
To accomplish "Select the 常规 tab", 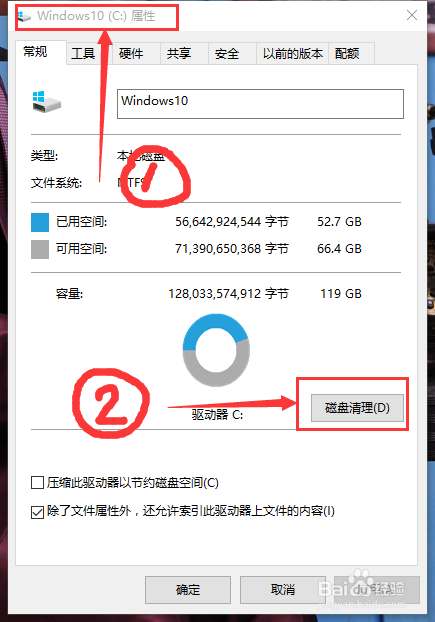I will 35,52.
